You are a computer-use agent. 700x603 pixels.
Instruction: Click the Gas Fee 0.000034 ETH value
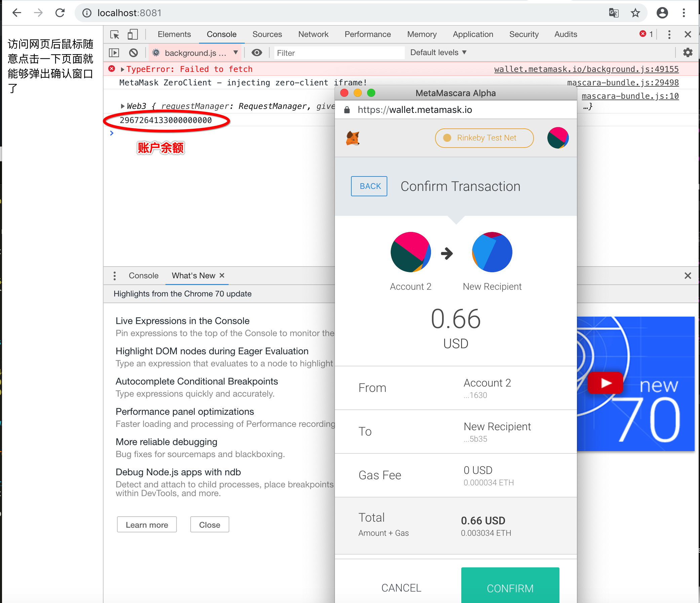pyautogui.click(x=489, y=482)
